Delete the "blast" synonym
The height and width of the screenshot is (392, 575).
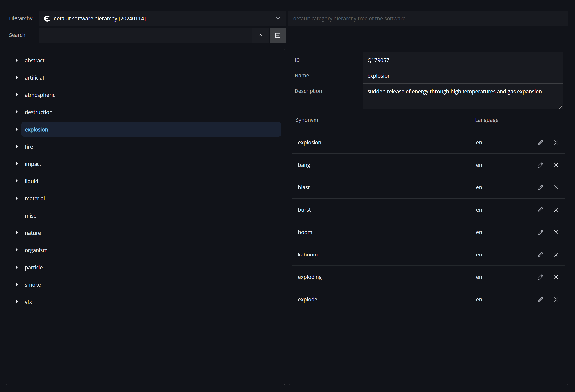click(x=556, y=187)
